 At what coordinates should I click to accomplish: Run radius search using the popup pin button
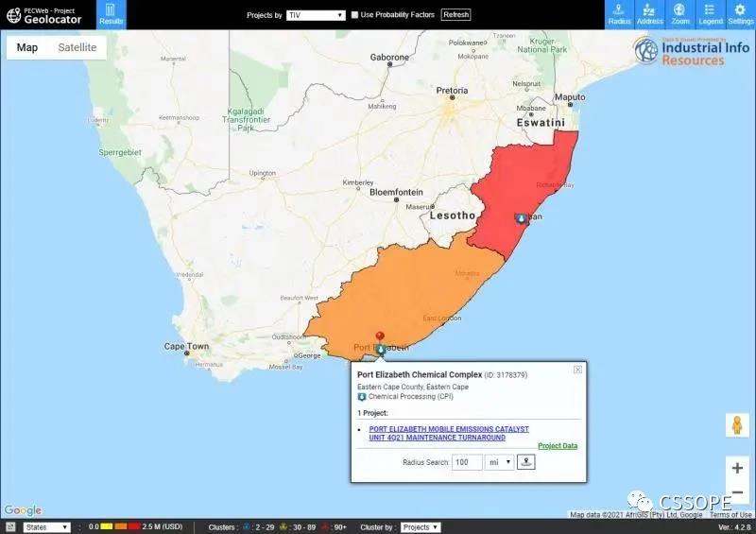tap(526, 462)
